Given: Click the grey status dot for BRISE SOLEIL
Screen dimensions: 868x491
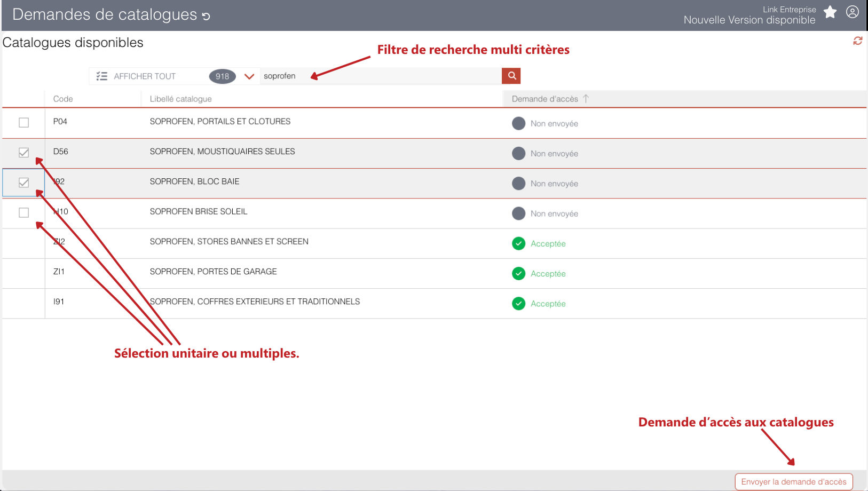Looking at the screenshot, I should tap(519, 213).
